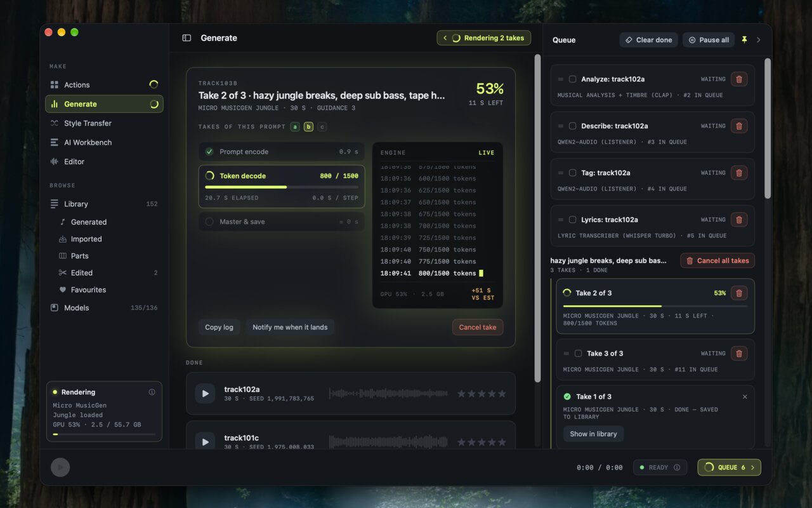The width and height of the screenshot is (812, 508).
Task: Check the Lyrics: track102a queue checkbox
Action: (572, 220)
